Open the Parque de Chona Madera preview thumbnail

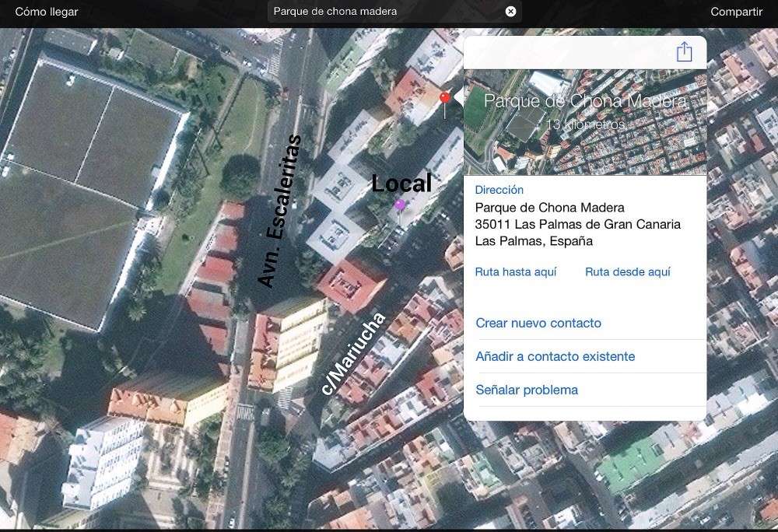[585, 122]
